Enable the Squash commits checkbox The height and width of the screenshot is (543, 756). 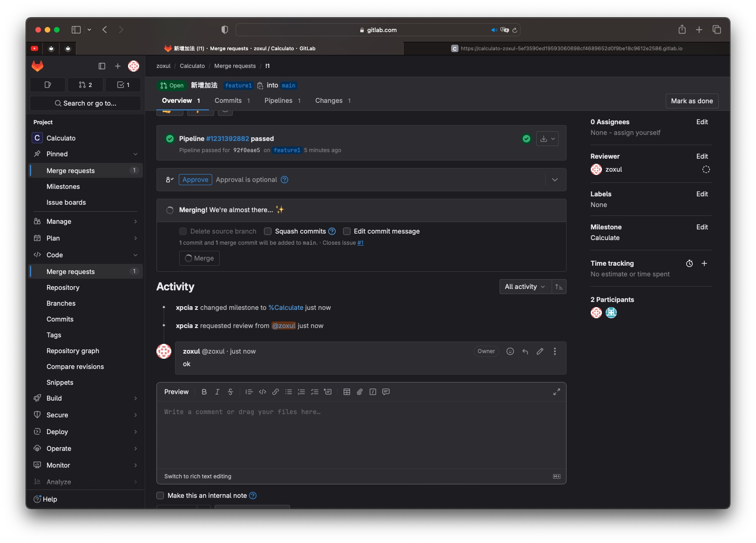pos(268,231)
